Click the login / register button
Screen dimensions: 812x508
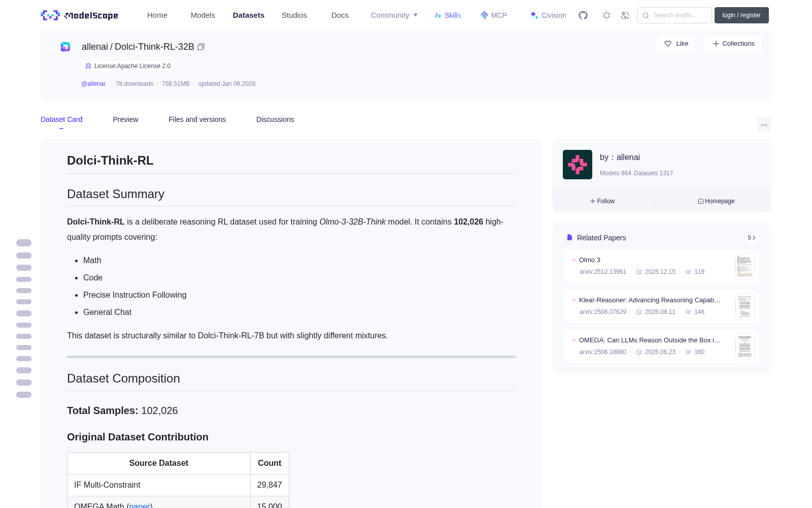741,15
